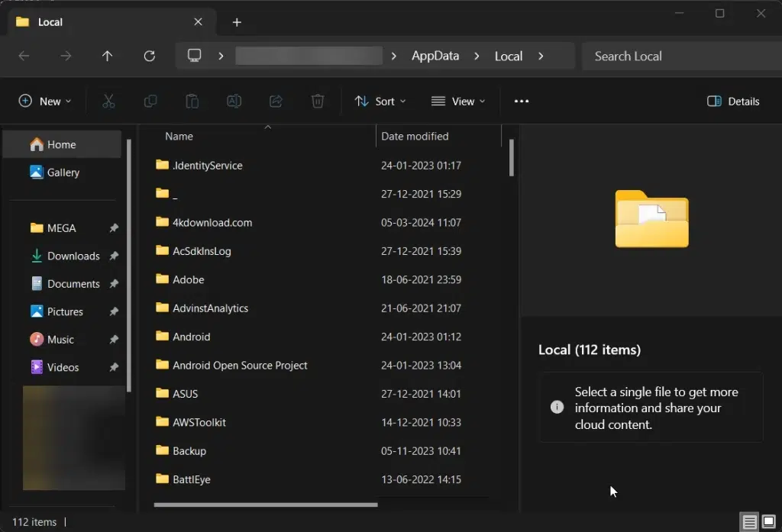
Task: Click the vertical file list scrollbar
Action: pos(511,157)
